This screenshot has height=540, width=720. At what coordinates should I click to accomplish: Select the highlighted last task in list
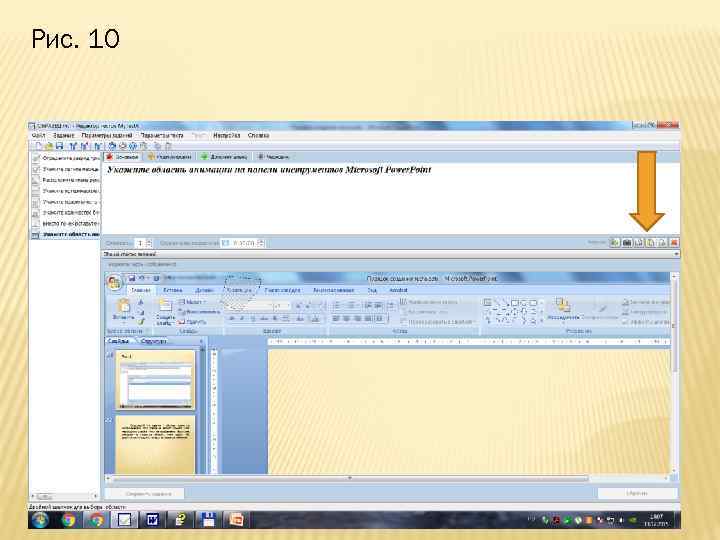(x=66, y=235)
